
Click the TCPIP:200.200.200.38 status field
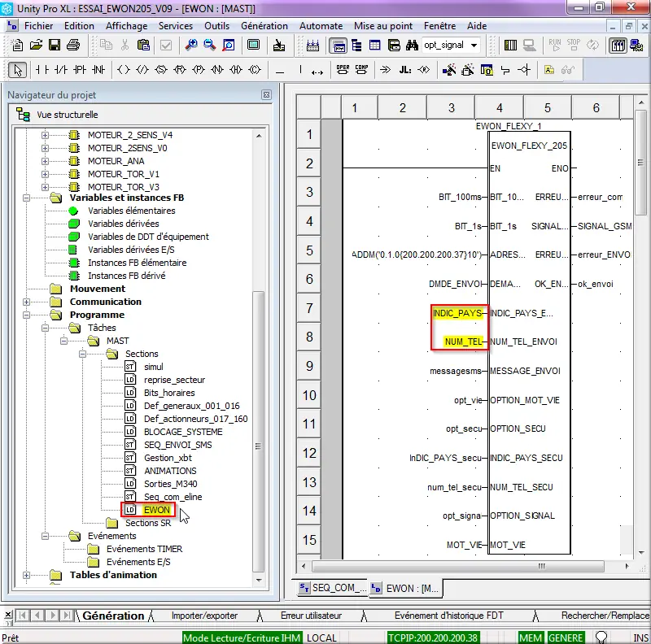432,637
